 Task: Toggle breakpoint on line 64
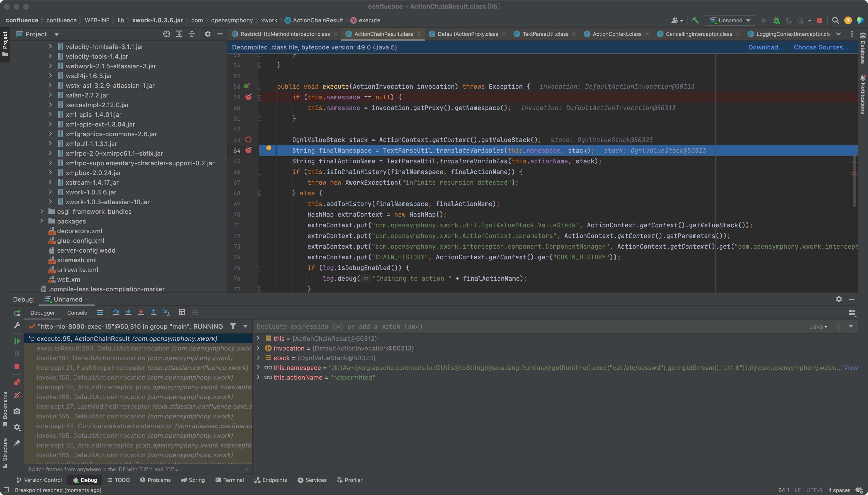click(248, 150)
